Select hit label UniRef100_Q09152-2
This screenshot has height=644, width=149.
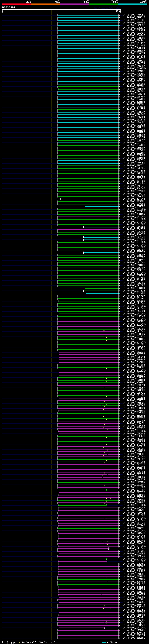pos(135,68)
